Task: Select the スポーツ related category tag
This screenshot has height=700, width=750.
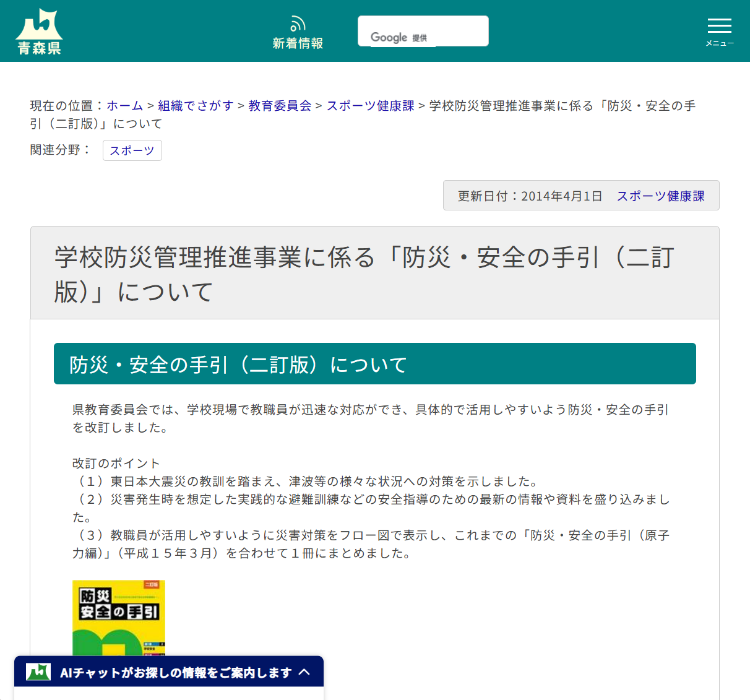Action: pos(132,150)
